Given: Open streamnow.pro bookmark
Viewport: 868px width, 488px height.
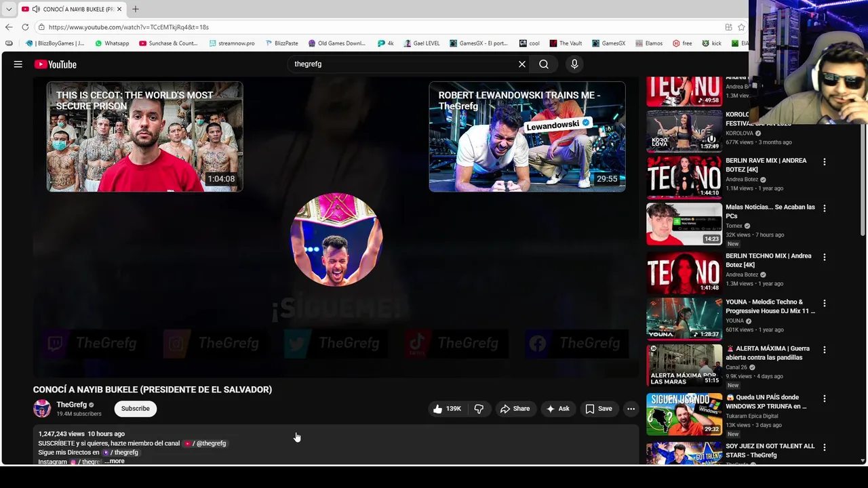Looking at the screenshot, I should (232, 43).
